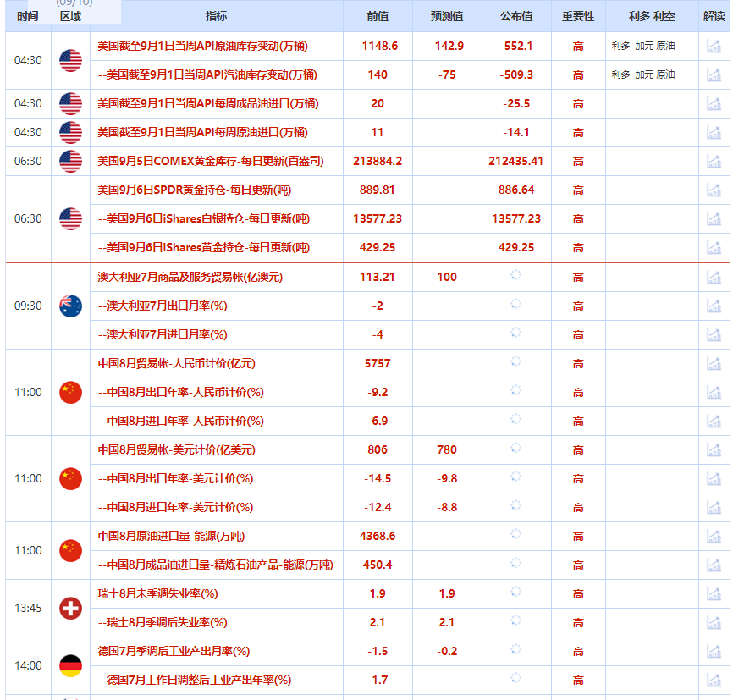Select the Germany flag icon
733x700 pixels.
[x=71, y=665]
